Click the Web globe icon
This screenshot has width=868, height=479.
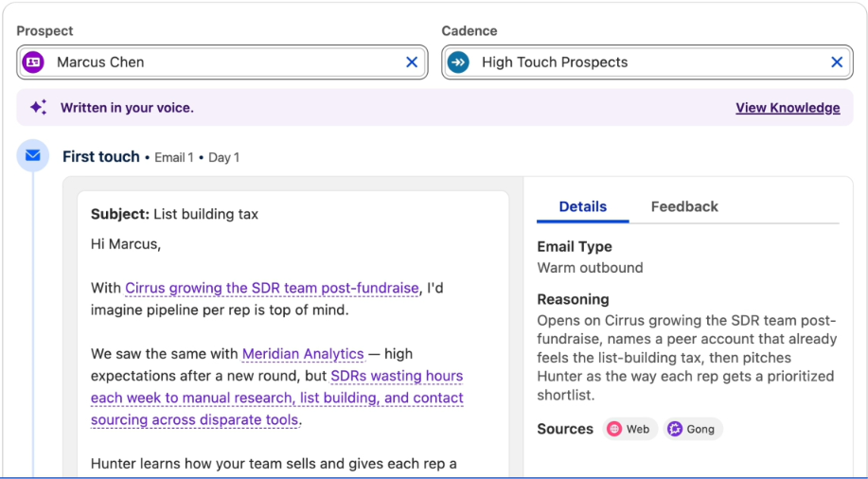(614, 429)
